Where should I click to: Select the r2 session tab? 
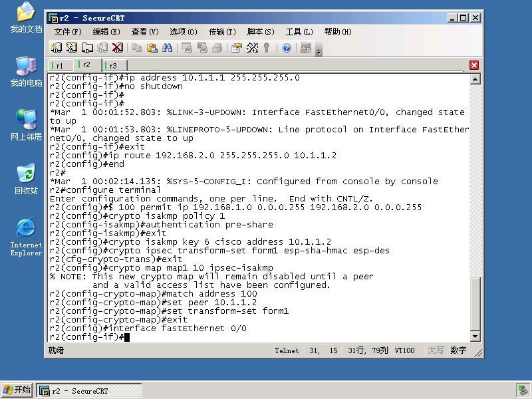pos(86,65)
